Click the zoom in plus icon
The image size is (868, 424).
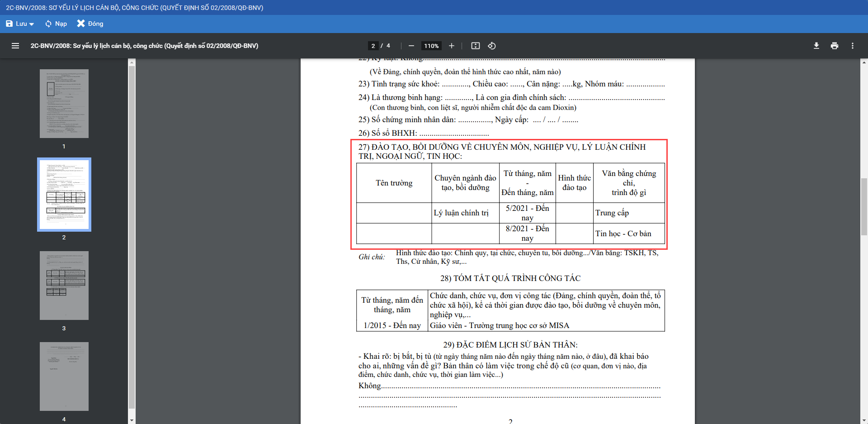click(451, 46)
